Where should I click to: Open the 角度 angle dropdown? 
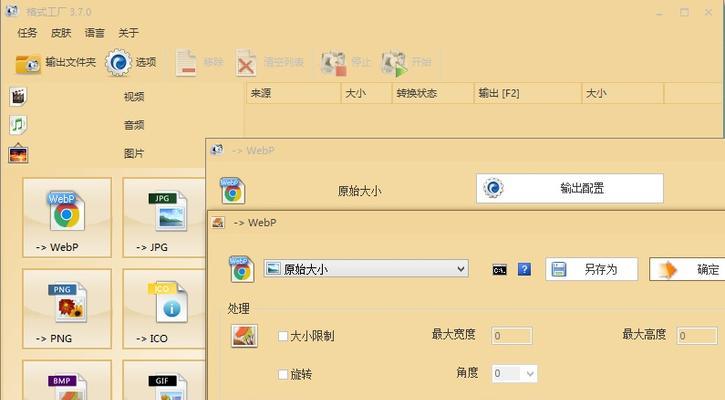tap(515, 373)
